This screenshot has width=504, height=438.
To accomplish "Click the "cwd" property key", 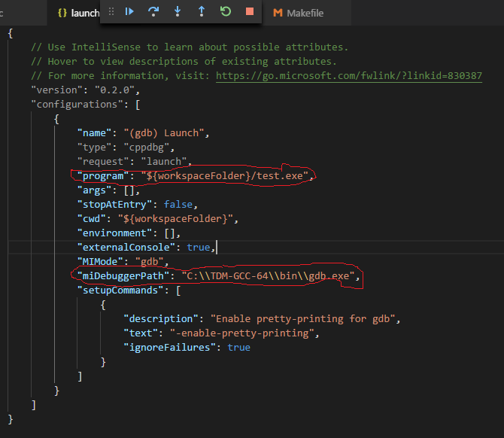I will click(x=91, y=219).
